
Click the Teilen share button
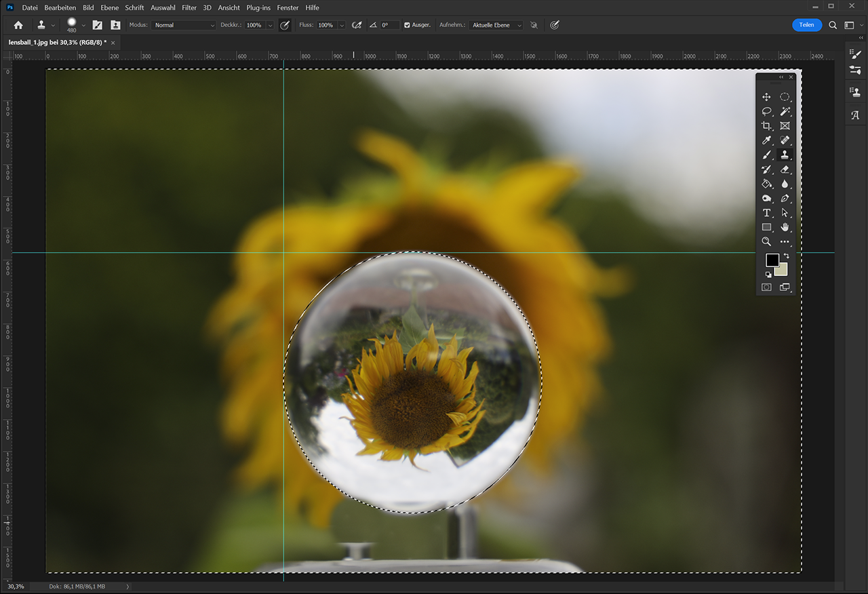[x=806, y=25]
